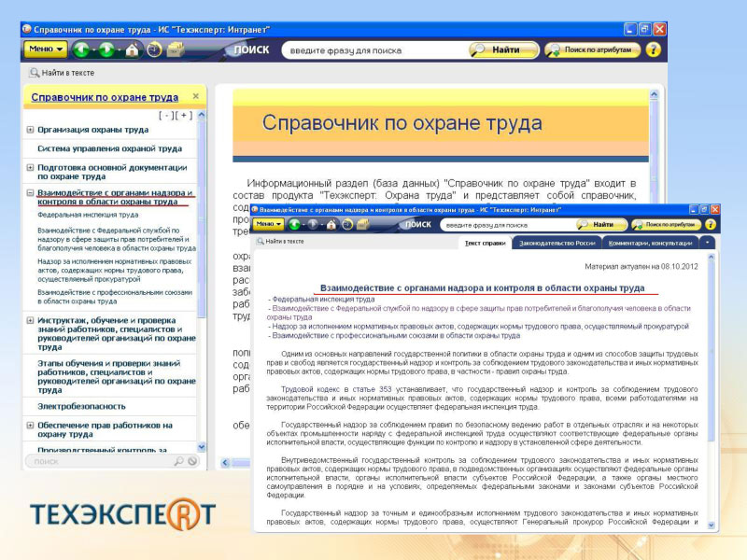Expand all tree nodes with [+]

coord(184,115)
